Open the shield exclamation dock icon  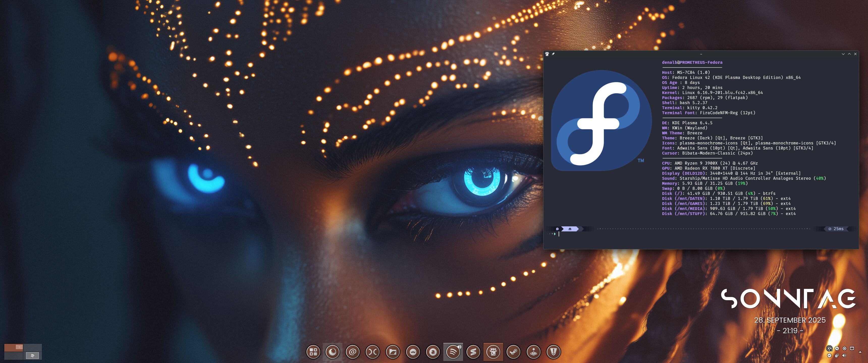point(553,352)
